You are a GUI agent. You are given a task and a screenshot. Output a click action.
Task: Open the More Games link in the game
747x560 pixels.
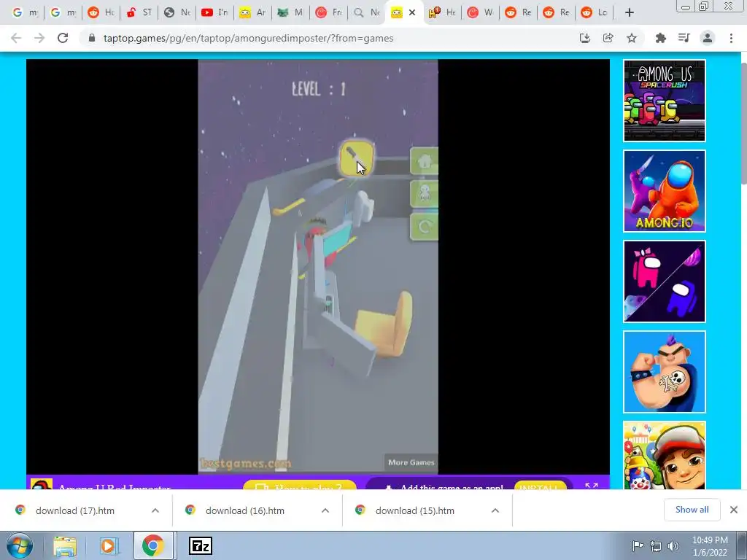411,462
